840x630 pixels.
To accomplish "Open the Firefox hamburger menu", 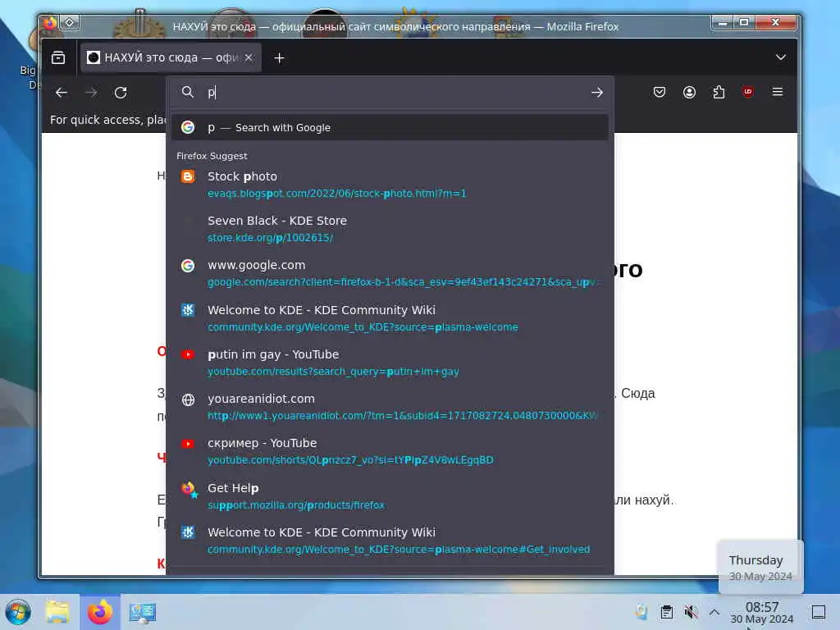I will 778,92.
